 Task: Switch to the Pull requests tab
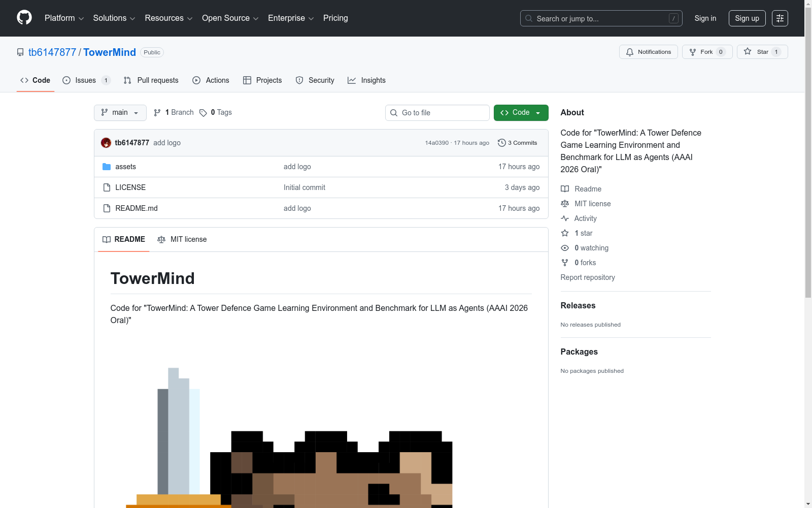point(151,80)
